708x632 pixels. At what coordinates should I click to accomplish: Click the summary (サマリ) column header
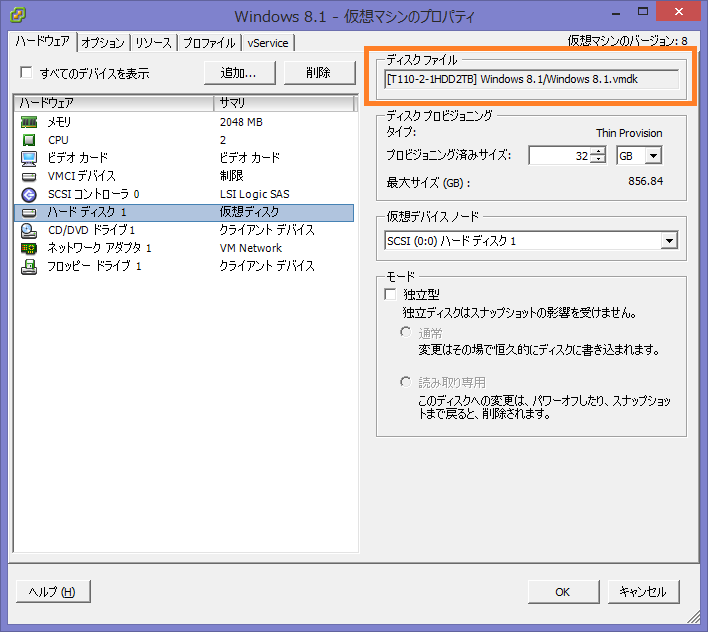284,103
